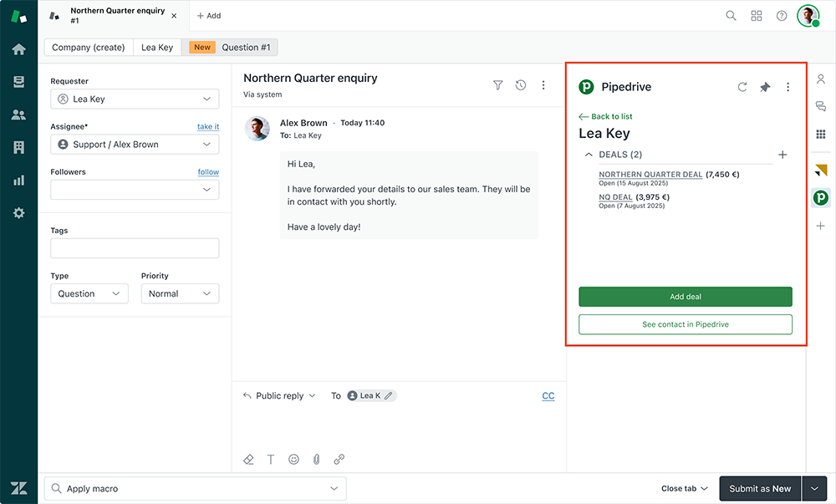The height and width of the screenshot is (504, 836).
Task: Select Pipedrive app icon in right rail
Action: (x=821, y=198)
